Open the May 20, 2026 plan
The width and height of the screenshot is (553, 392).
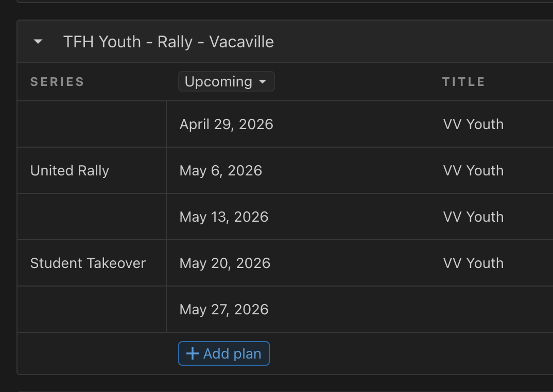coord(224,263)
